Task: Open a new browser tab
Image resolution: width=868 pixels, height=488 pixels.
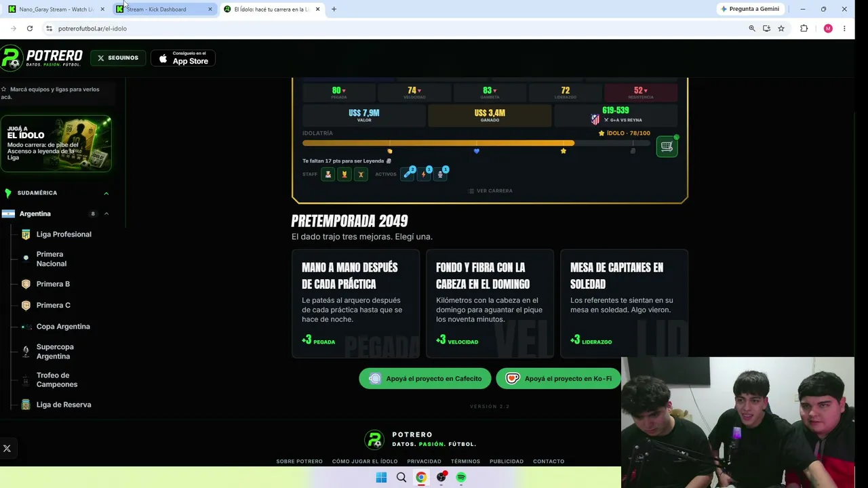Action: 334,9
